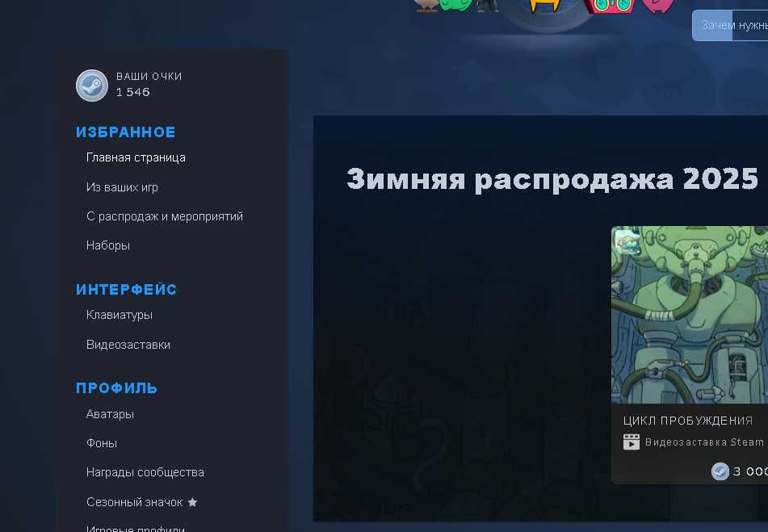
Task: Open Из ваших игр category
Action: [x=122, y=187]
